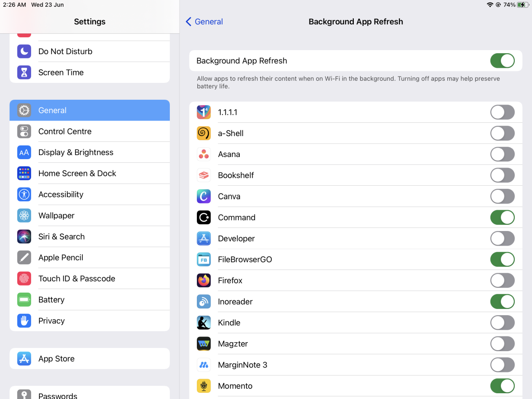Image resolution: width=532 pixels, height=399 pixels.
Task: Tap the Screen Time hourglass icon
Action: (24, 72)
